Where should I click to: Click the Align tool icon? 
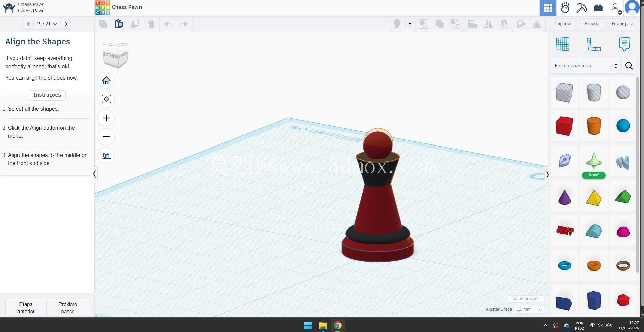coord(472,24)
